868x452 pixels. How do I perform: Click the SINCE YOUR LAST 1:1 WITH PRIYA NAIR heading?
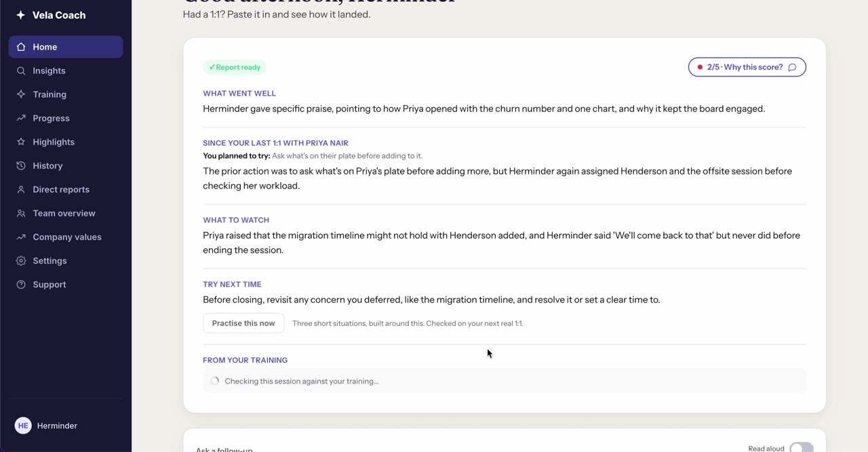coord(275,143)
